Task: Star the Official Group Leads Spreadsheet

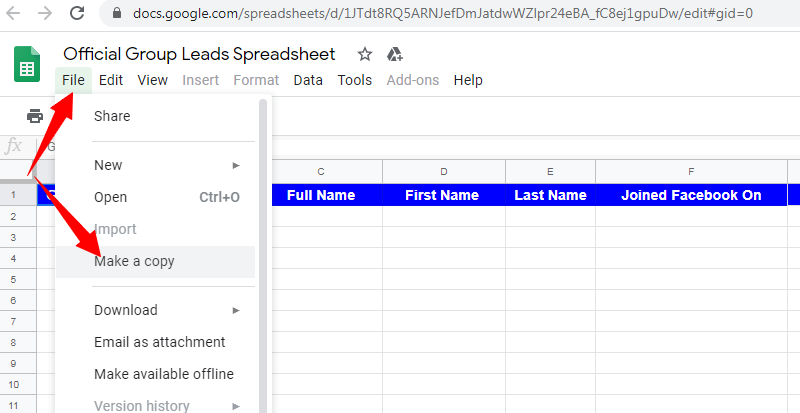Action: pyautogui.click(x=365, y=54)
